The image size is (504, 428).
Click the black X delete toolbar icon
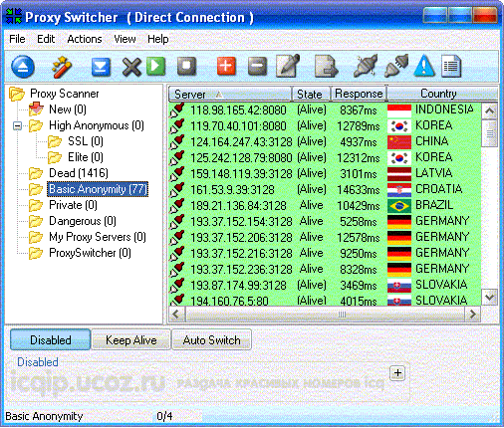(x=131, y=67)
